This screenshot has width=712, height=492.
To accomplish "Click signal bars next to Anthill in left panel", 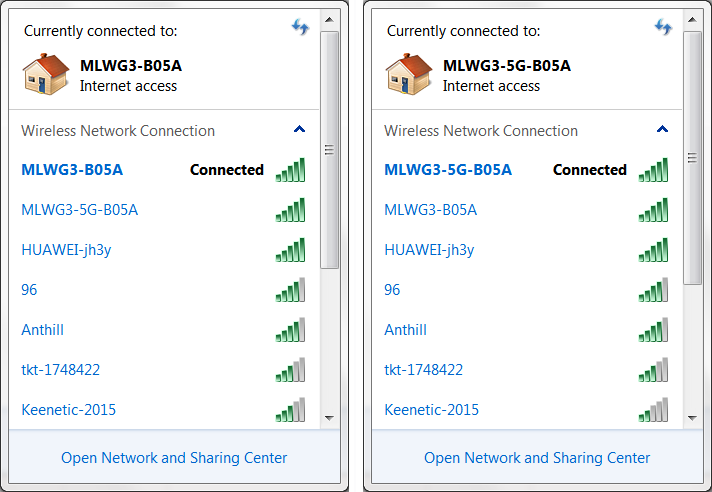I will coord(290,330).
